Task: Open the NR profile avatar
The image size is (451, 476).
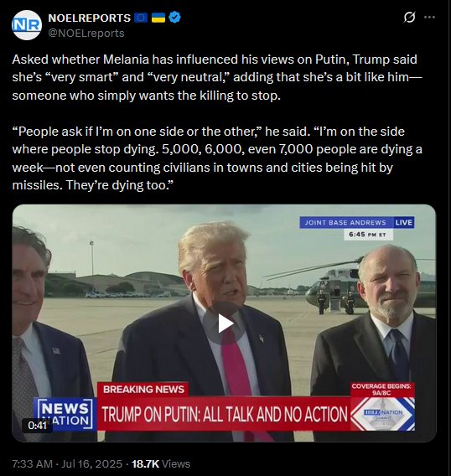Action: tap(27, 25)
